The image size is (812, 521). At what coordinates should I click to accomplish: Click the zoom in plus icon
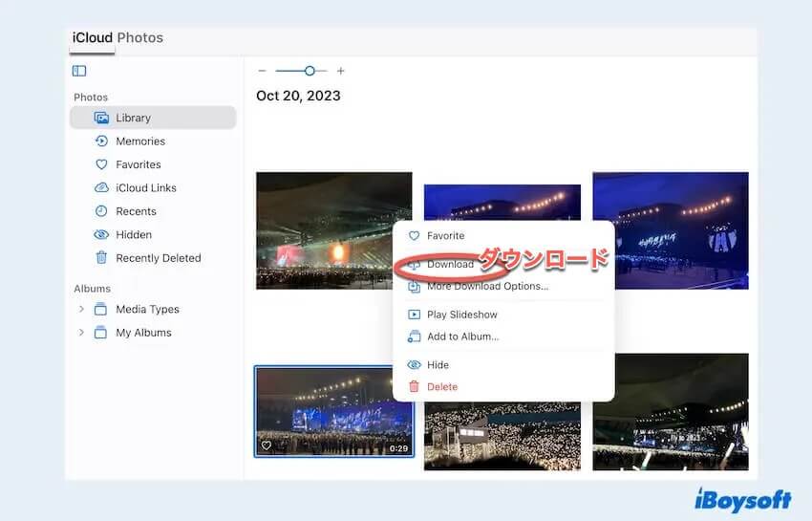[340, 71]
